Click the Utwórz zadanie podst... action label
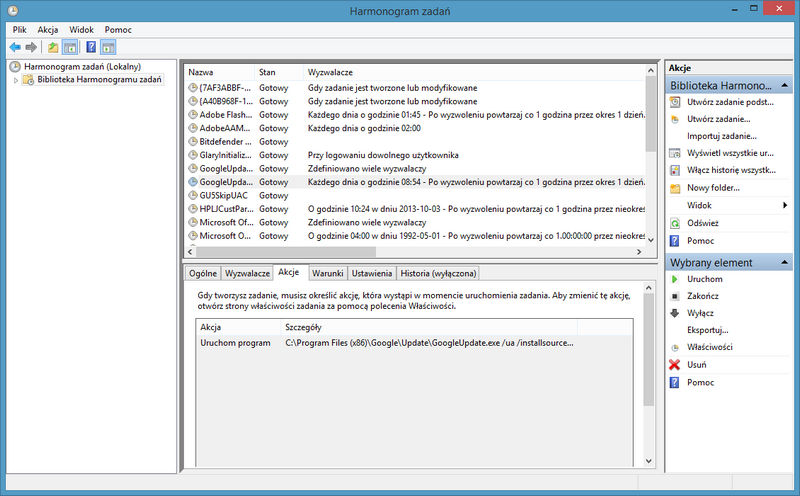This screenshot has height=496, width=800. point(730,102)
